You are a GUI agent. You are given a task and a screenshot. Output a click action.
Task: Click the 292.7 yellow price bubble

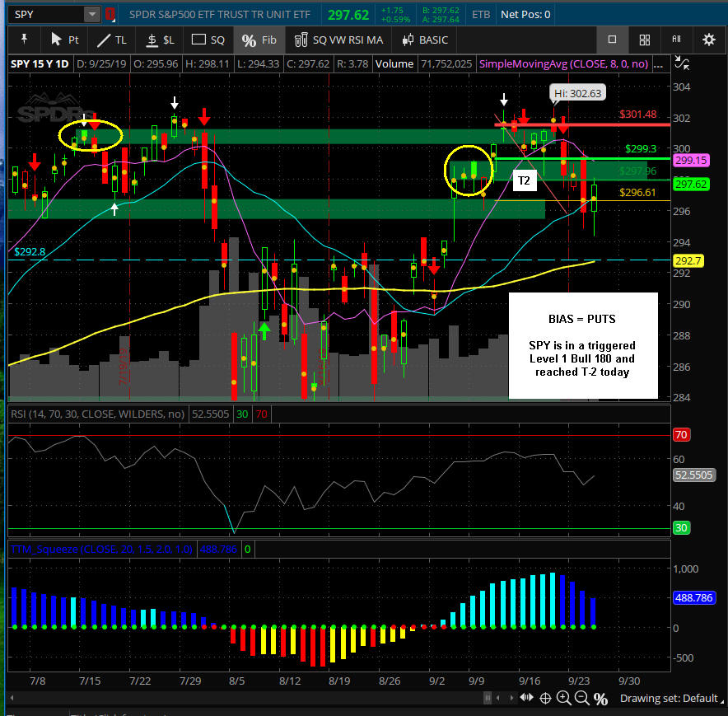(x=688, y=260)
